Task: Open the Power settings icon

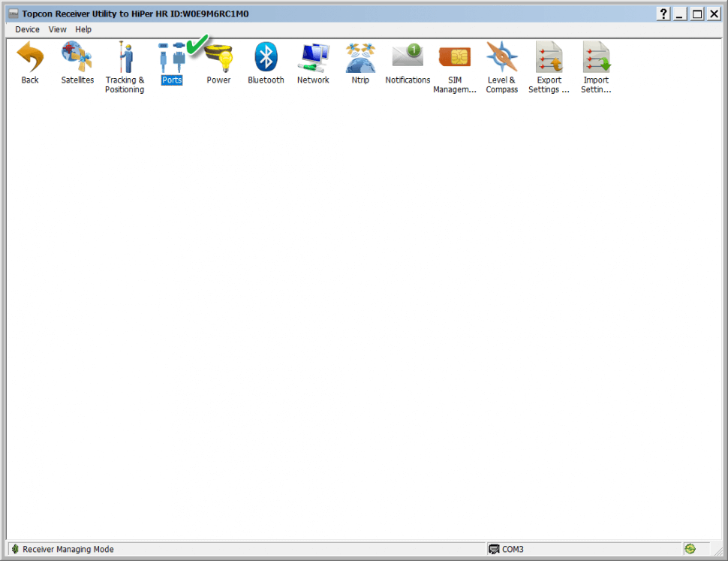Action: coord(218,57)
